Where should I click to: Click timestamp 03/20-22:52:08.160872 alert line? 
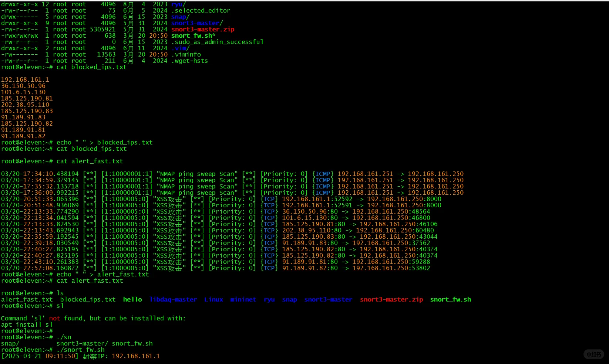[x=40, y=268]
